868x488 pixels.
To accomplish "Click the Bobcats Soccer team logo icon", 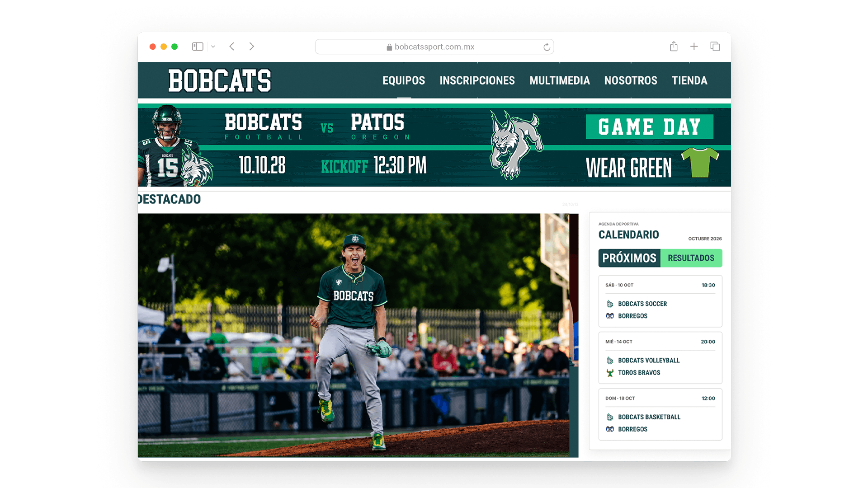I will (x=610, y=304).
